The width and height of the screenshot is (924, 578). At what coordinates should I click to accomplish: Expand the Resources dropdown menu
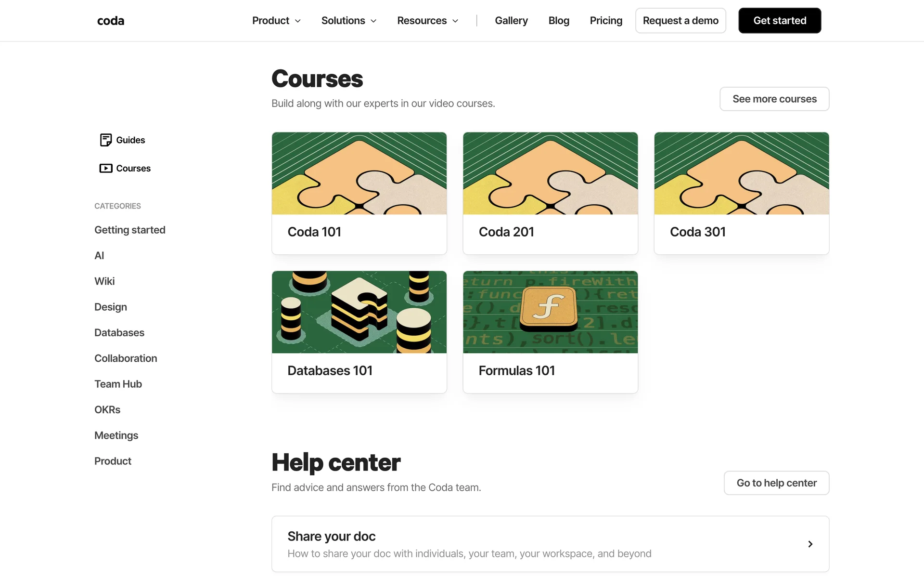pyautogui.click(x=427, y=21)
